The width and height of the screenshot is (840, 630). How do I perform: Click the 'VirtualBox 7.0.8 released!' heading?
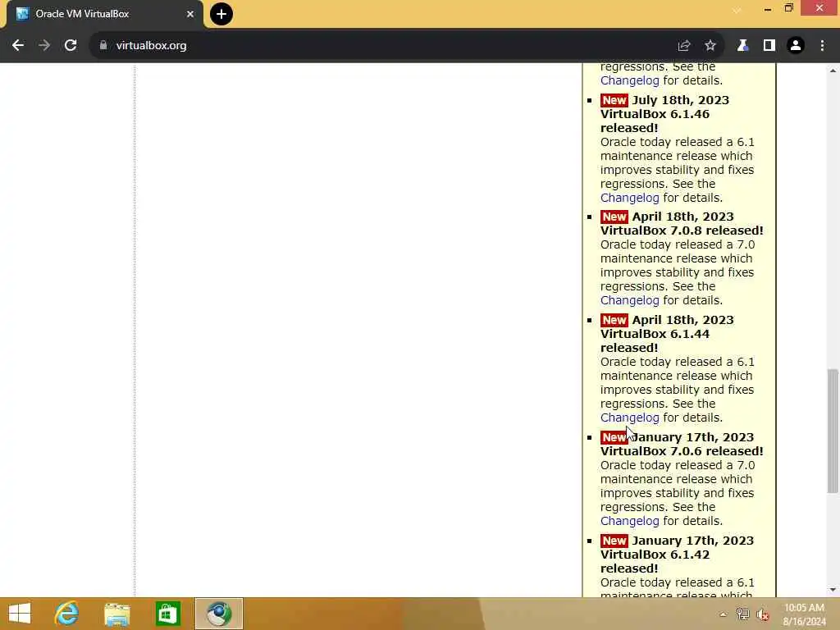click(682, 231)
